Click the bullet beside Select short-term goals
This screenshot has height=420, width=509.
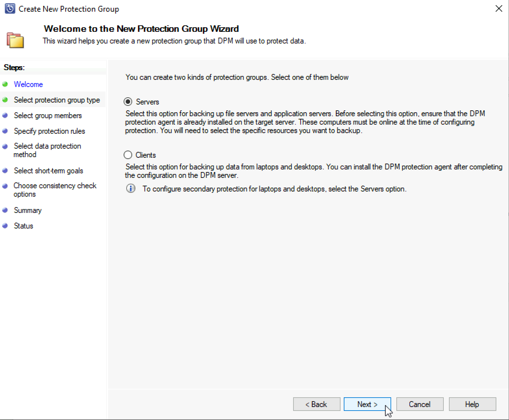(5, 171)
